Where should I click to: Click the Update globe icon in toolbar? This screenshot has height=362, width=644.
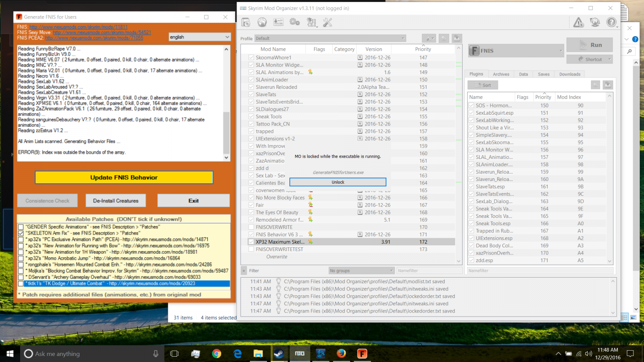[x=595, y=23]
